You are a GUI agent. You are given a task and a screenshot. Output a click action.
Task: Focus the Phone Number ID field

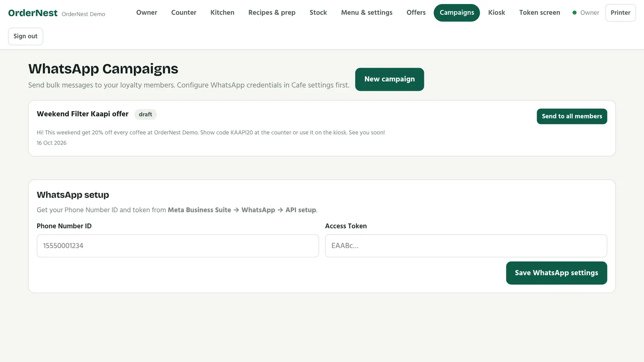[178, 246]
